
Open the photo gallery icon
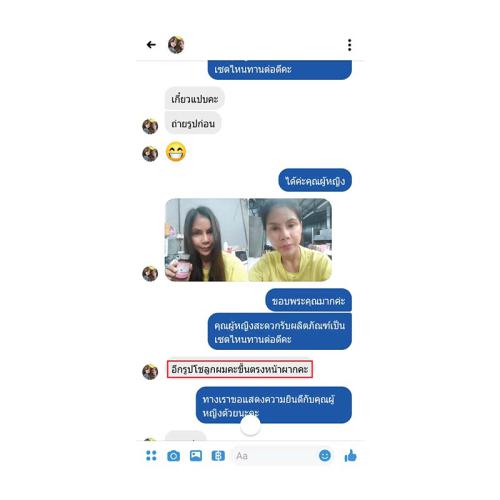click(x=196, y=455)
